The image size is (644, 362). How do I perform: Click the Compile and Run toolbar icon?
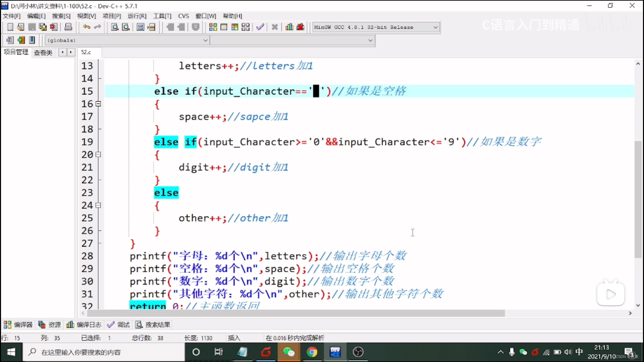(235, 27)
